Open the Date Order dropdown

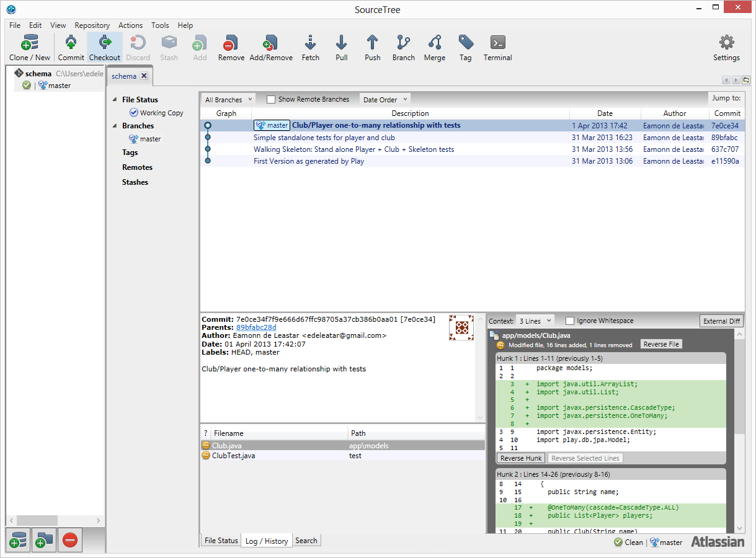pyautogui.click(x=385, y=99)
